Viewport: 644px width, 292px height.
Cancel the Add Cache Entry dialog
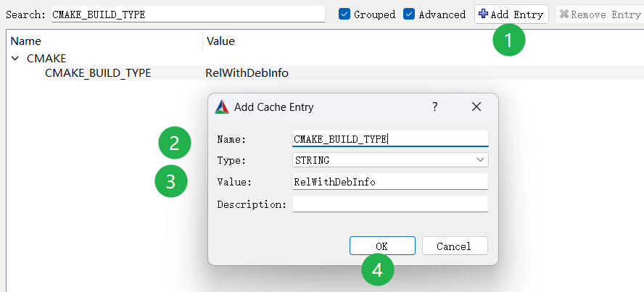(455, 246)
